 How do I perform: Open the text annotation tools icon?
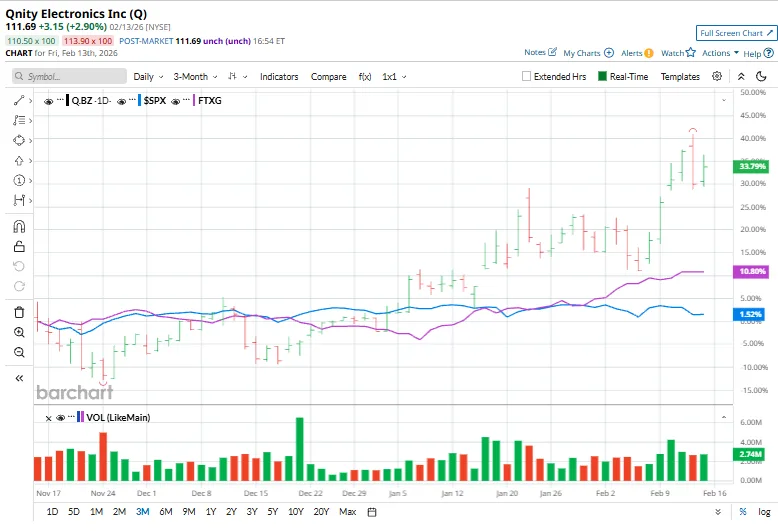coord(19,121)
